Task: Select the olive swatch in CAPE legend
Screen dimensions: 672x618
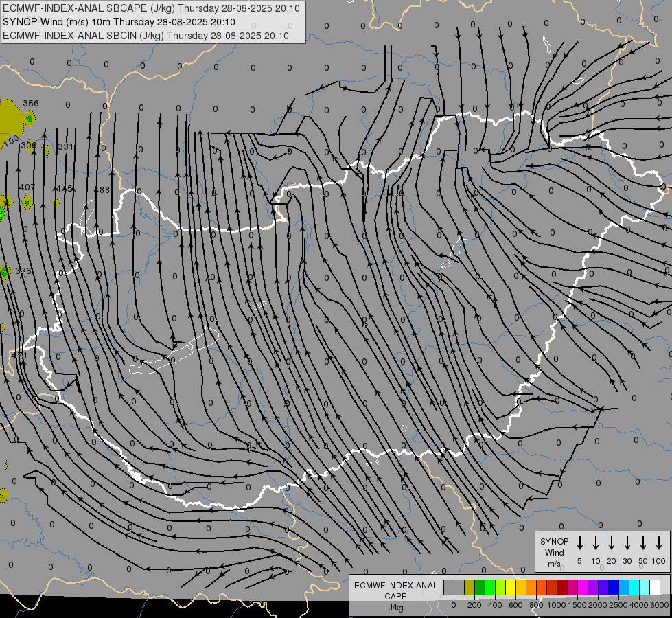Action: coord(470,587)
